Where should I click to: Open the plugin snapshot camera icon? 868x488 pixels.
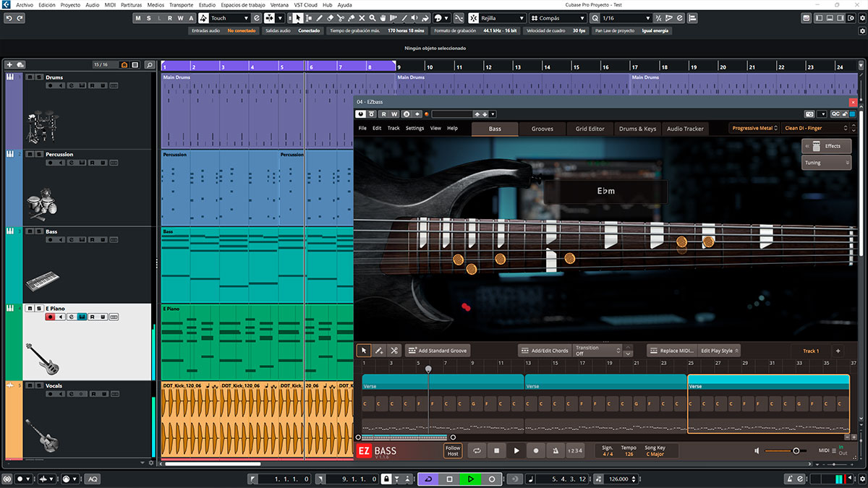[809, 114]
